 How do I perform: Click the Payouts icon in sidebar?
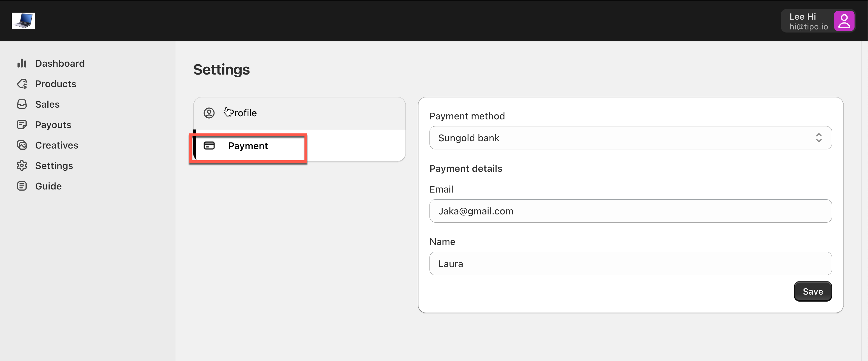click(22, 125)
